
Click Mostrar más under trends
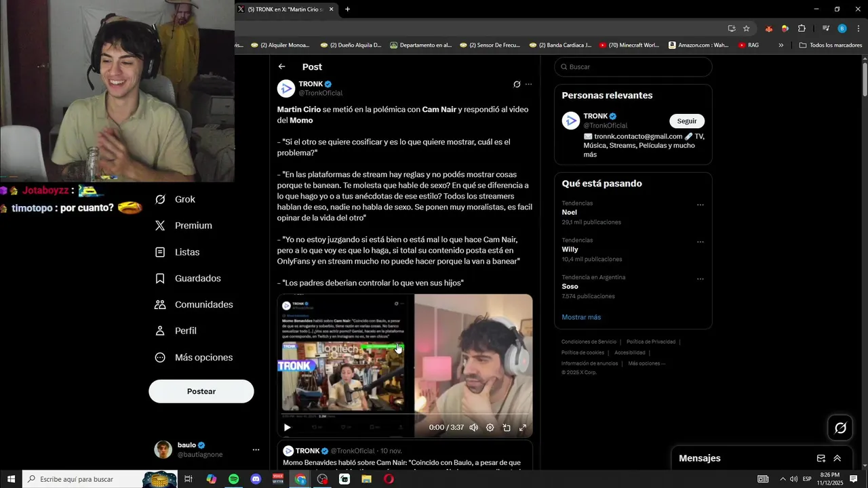pyautogui.click(x=581, y=317)
